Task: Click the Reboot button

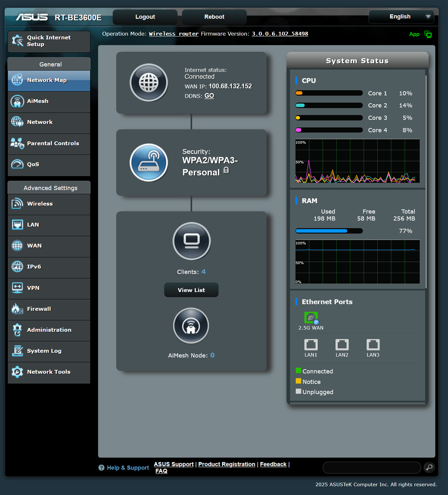Action: point(214,17)
